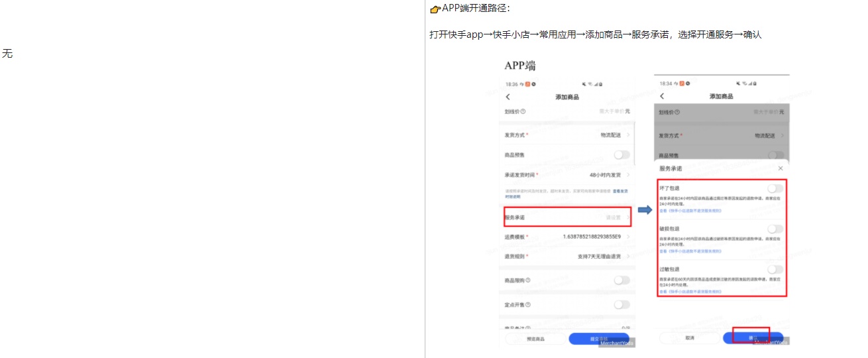
Task: Click the 服务承诺 popup title
Action: pyautogui.click(x=670, y=168)
